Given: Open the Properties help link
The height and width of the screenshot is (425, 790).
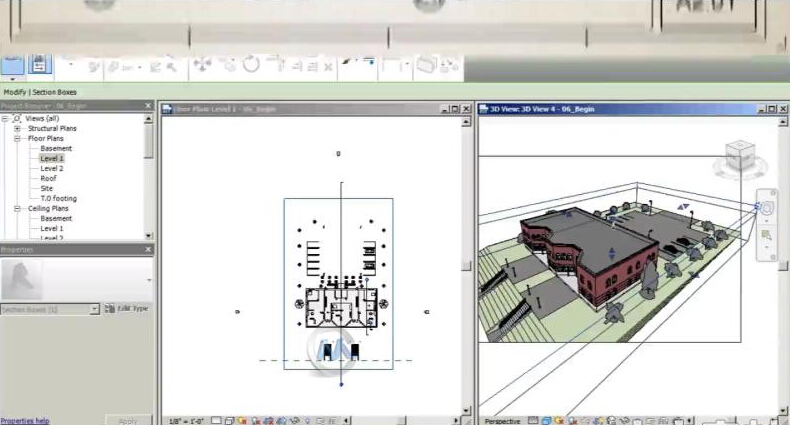Looking at the screenshot, I should click(x=25, y=421).
